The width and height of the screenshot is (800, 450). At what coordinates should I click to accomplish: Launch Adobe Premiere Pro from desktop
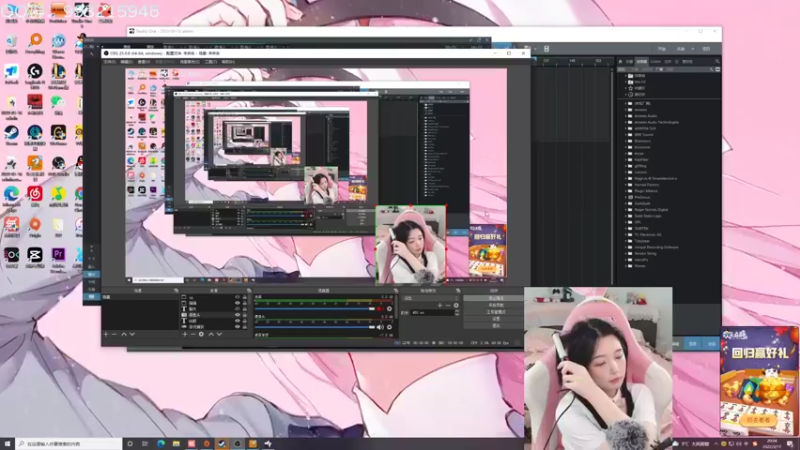58,259
